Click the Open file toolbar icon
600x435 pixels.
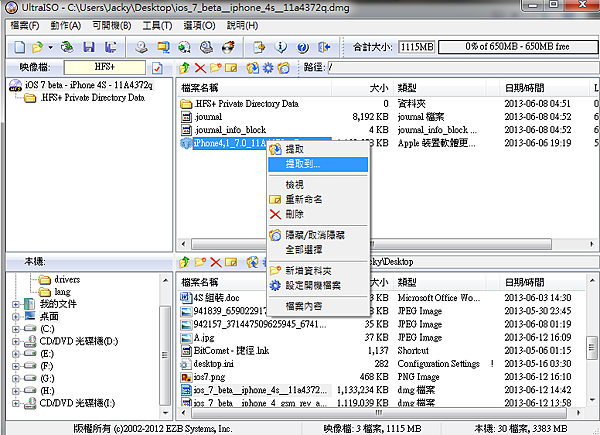(37, 47)
